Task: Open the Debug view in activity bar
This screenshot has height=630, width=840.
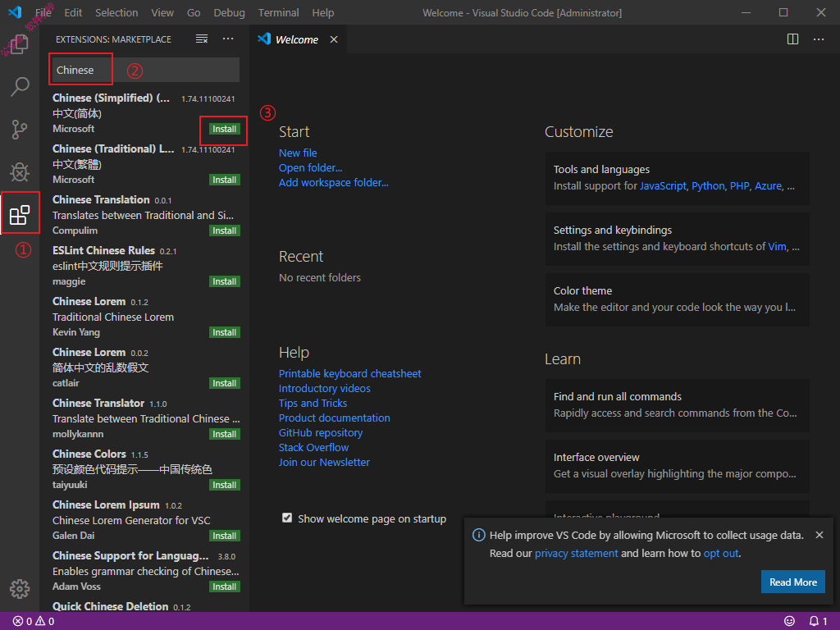Action: tap(20, 172)
